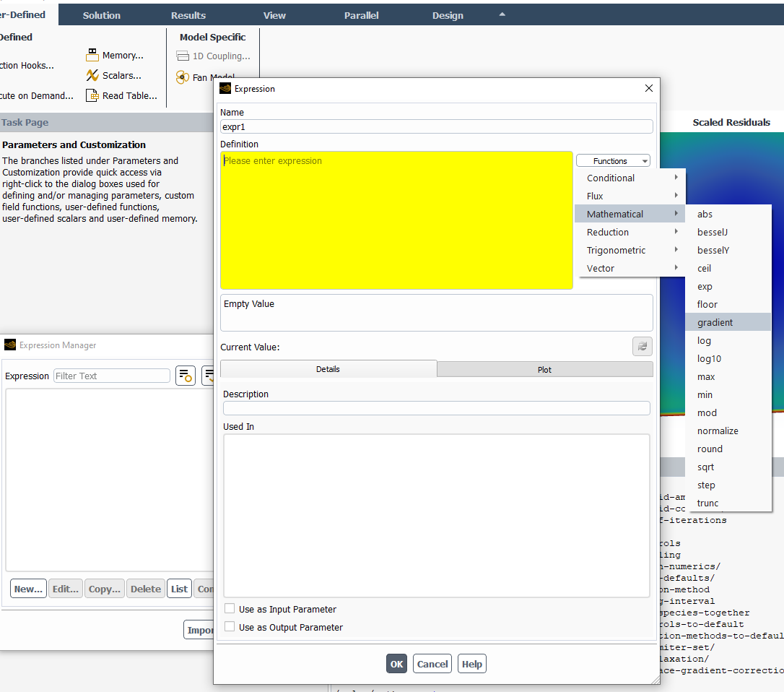Open the Functions dropdown
This screenshot has width=784, height=692.
pyautogui.click(x=613, y=160)
